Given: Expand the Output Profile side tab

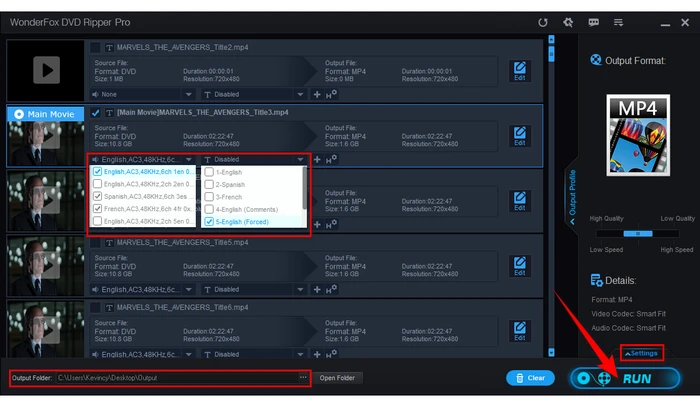Looking at the screenshot, I should (572, 195).
